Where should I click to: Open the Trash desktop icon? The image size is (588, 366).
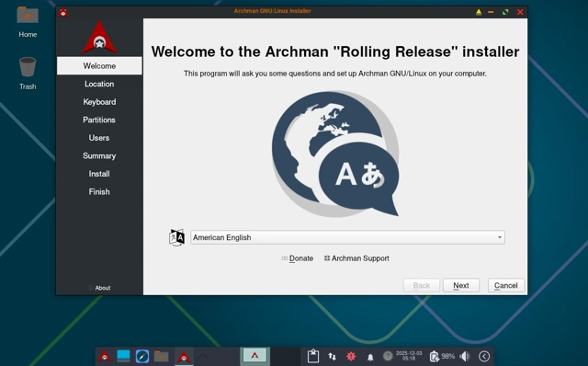[28, 73]
